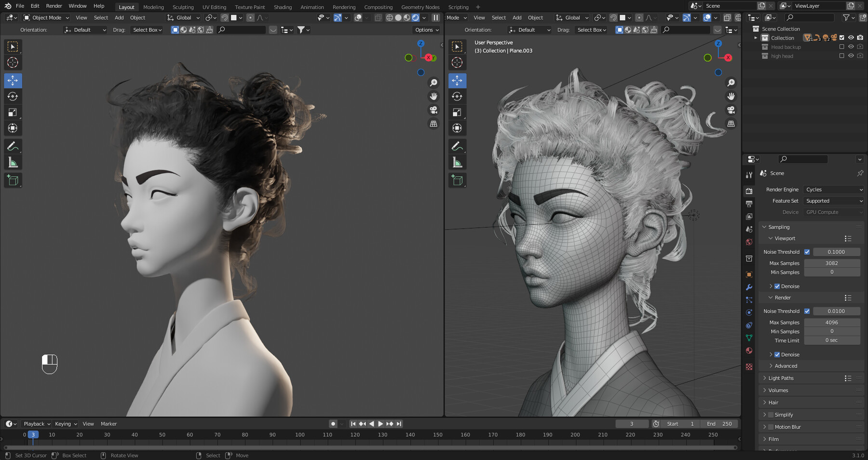Open the Render Properties tab in Properties editor
The image size is (868, 460).
pyautogui.click(x=749, y=191)
